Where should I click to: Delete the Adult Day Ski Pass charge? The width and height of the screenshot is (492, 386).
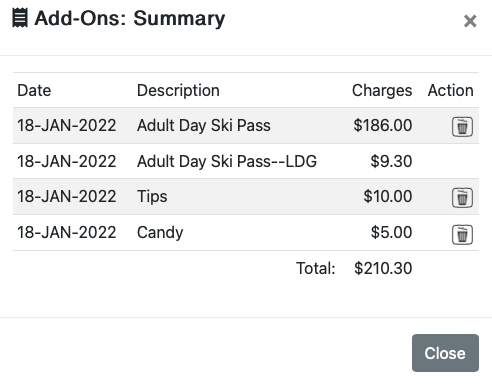[462, 127]
